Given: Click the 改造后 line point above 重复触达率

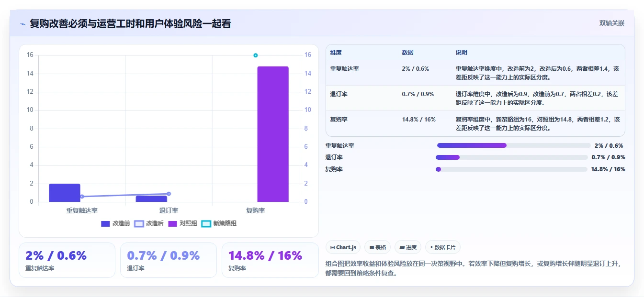Looking at the screenshot, I should point(82,197).
